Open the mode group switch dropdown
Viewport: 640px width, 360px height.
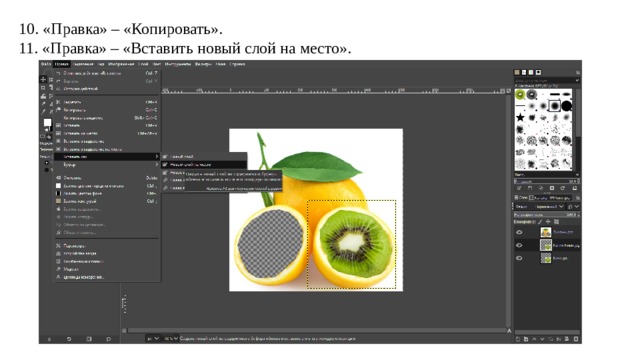point(573,207)
